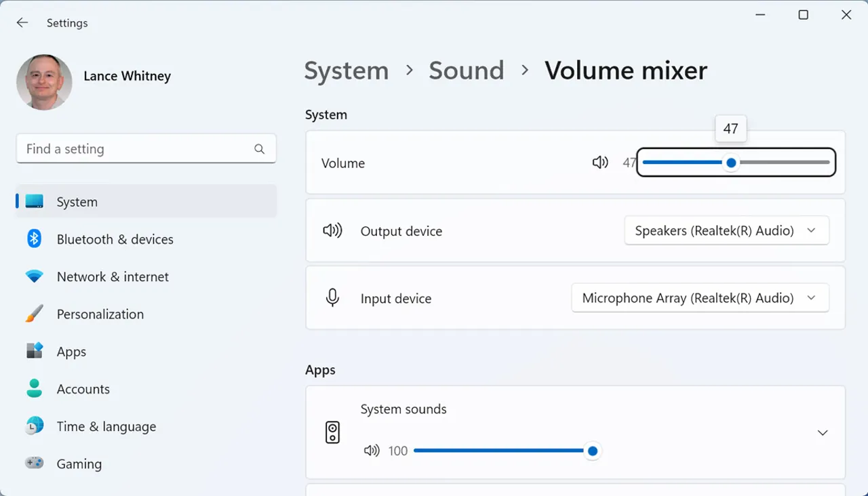This screenshot has width=868, height=496.
Task: Click the search magnifier icon
Action: [259, 149]
